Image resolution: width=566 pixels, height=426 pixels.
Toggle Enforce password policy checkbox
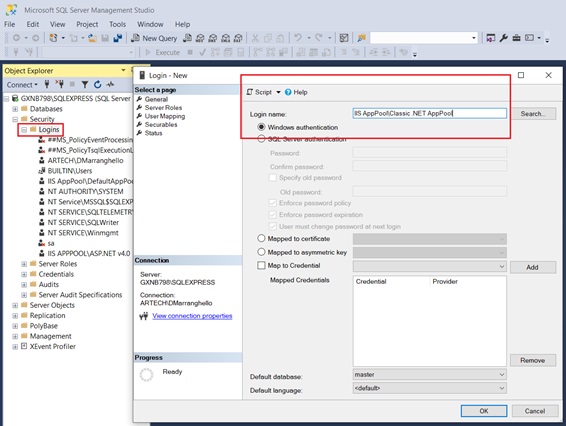273,203
